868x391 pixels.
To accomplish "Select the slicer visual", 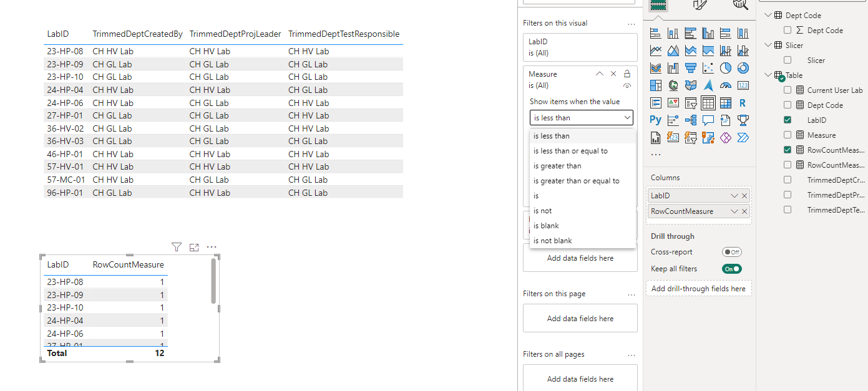I will (x=691, y=103).
